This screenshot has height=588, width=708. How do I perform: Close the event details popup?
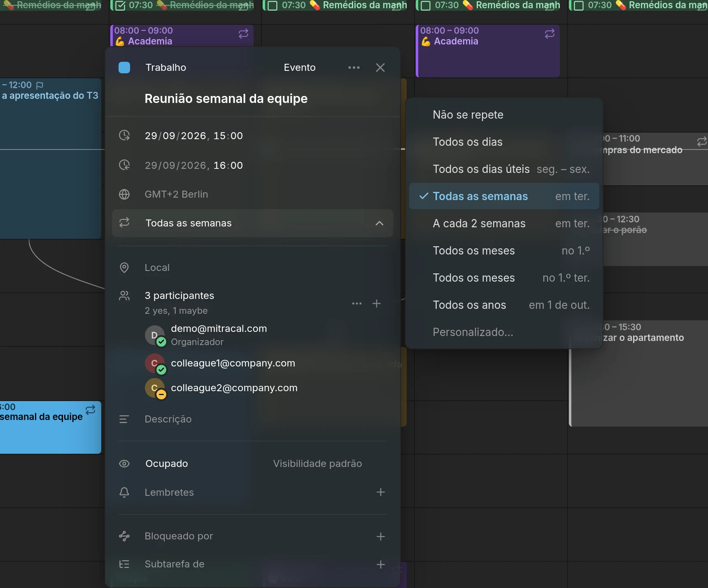(380, 68)
